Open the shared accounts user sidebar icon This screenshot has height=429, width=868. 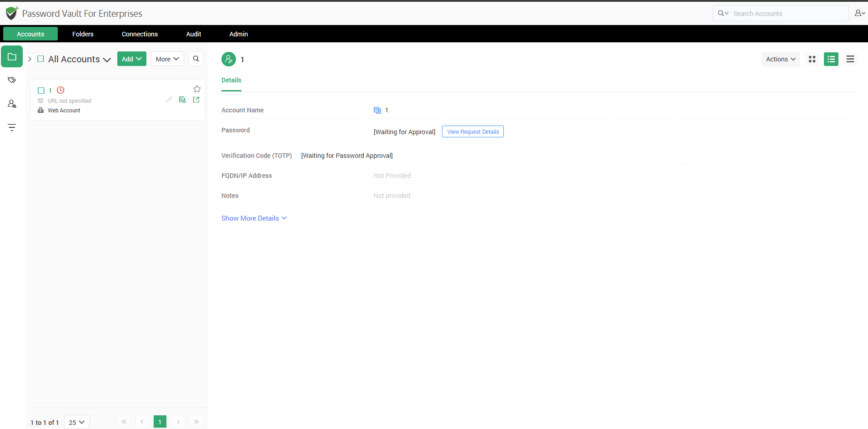click(x=12, y=104)
